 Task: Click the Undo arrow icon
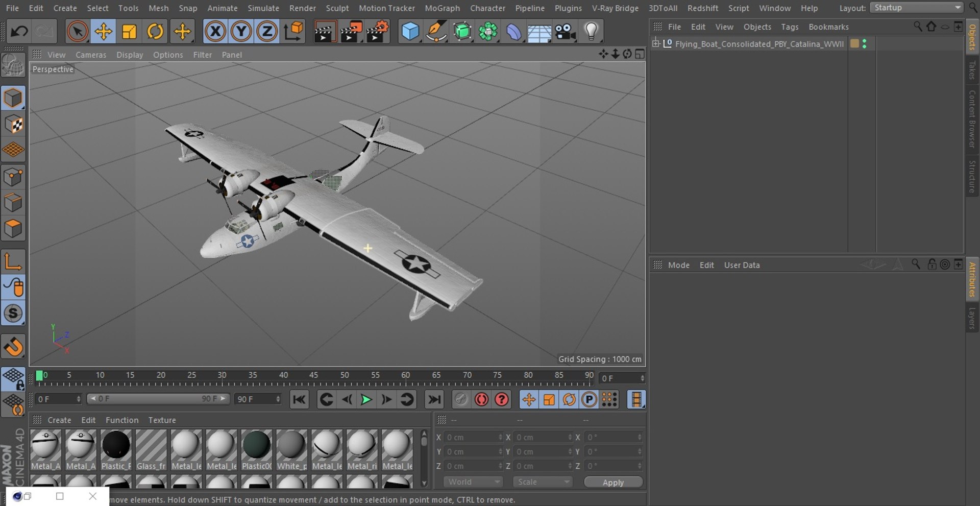tap(19, 32)
